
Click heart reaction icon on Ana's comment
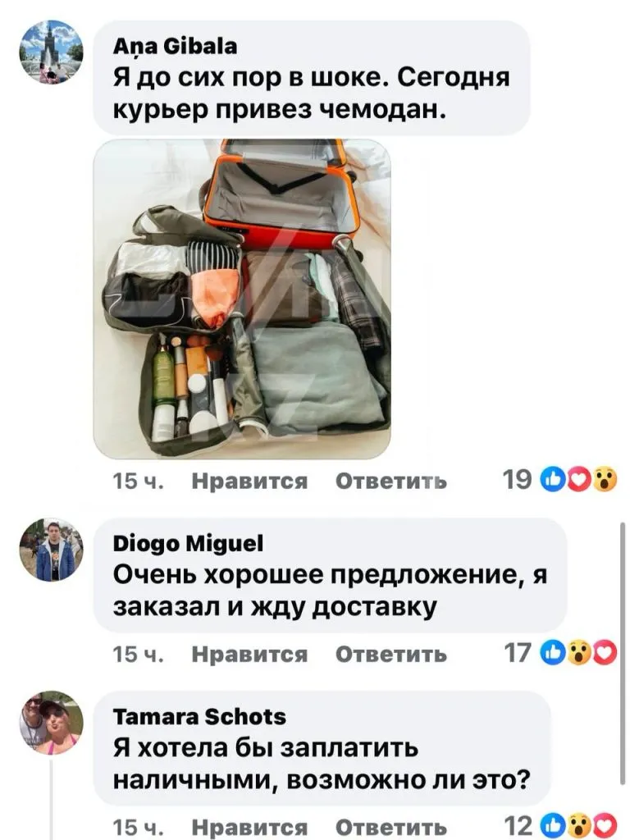pos(577,479)
